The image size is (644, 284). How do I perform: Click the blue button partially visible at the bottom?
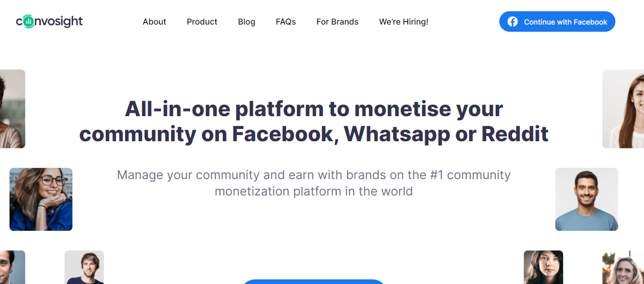(x=313, y=281)
